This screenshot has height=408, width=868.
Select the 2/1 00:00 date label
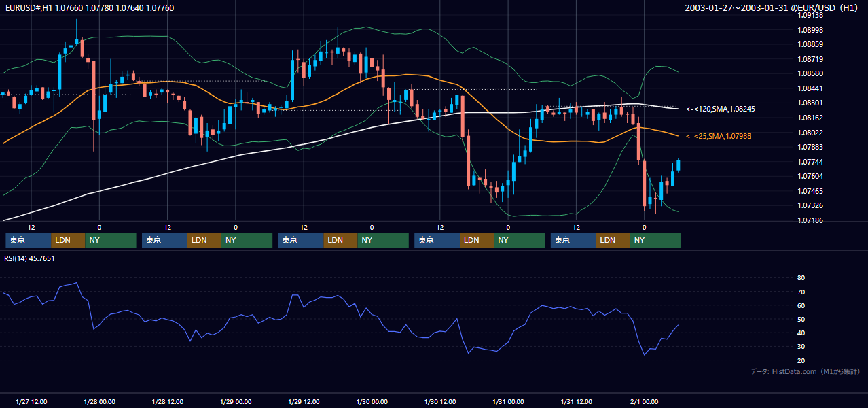[x=645, y=401]
